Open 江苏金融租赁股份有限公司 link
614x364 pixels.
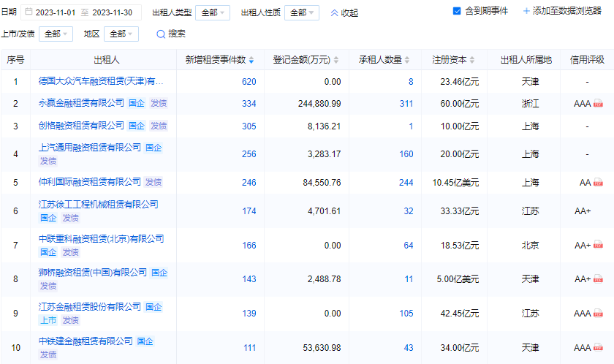90,307
